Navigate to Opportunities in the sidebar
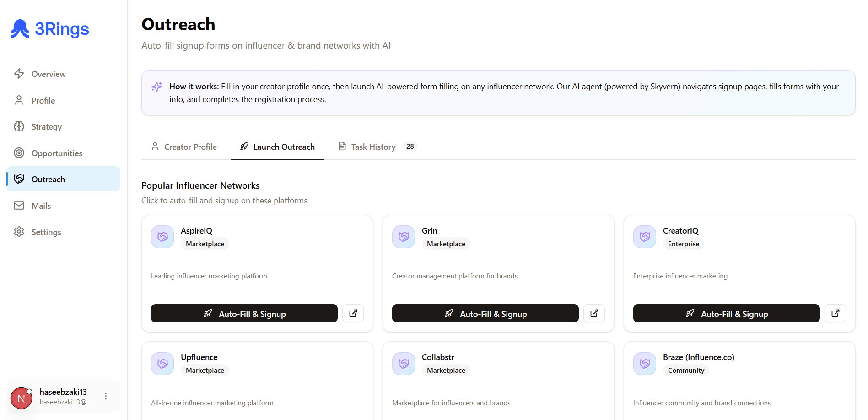Screen dimensions: 868x420 (57, 153)
